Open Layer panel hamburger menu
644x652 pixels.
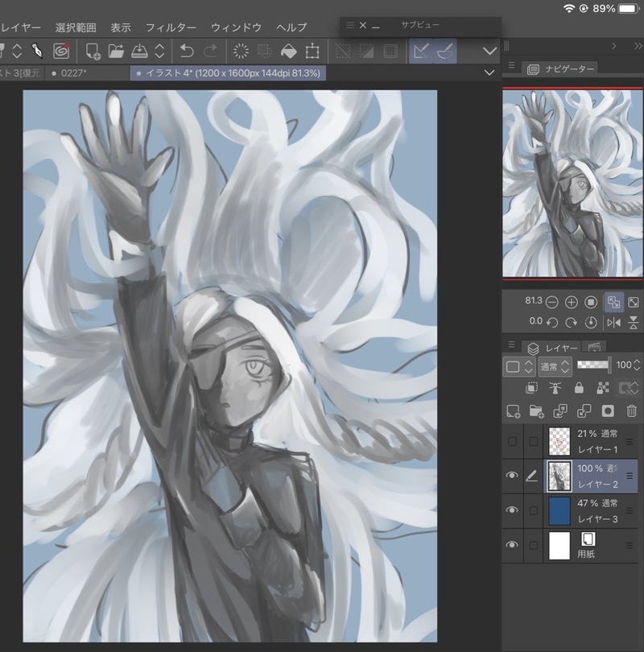(511, 345)
